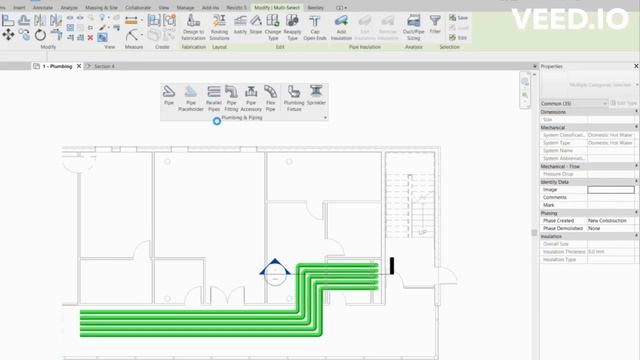Screen dimensions: 640x360
Task: Open the Add-Ins ribbon tab
Action: (x=210, y=7)
